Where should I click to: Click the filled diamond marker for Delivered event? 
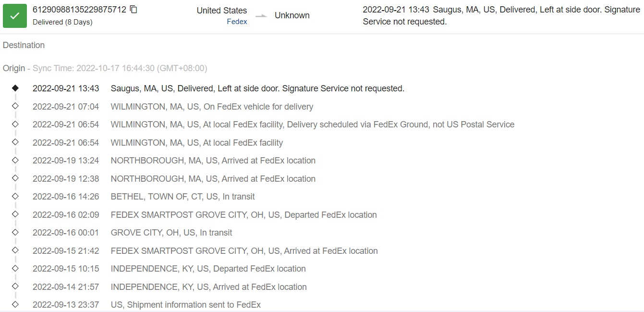pos(15,88)
